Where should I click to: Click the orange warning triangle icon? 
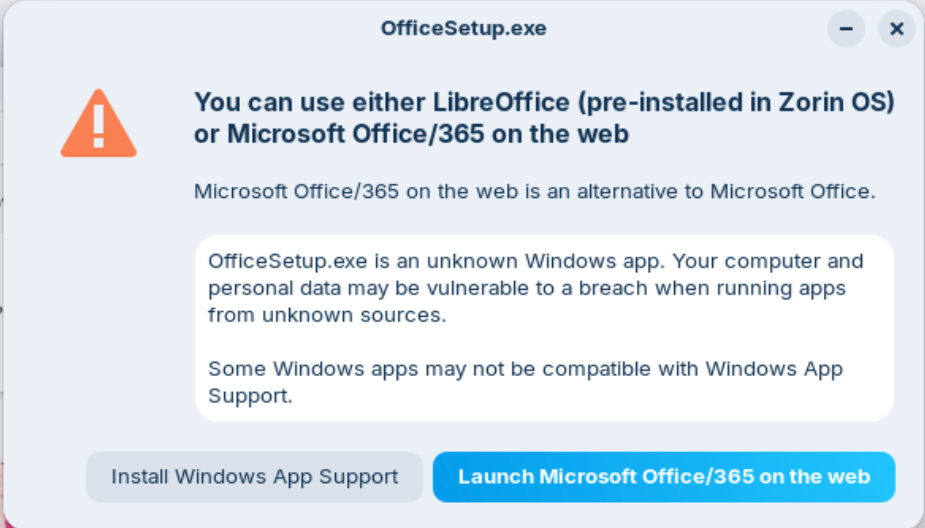point(98,125)
